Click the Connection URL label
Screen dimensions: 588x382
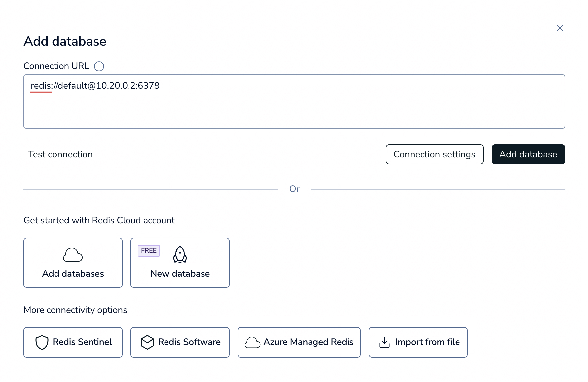(x=56, y=66)
